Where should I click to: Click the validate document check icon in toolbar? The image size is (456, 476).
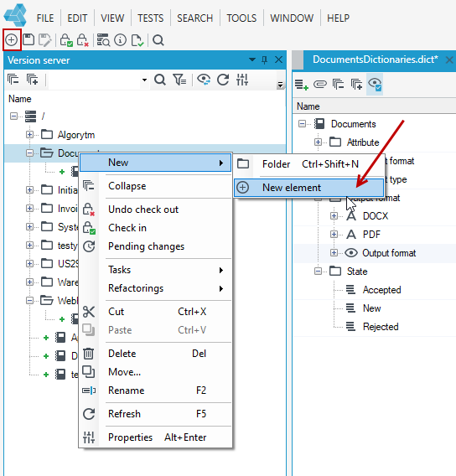137,40
